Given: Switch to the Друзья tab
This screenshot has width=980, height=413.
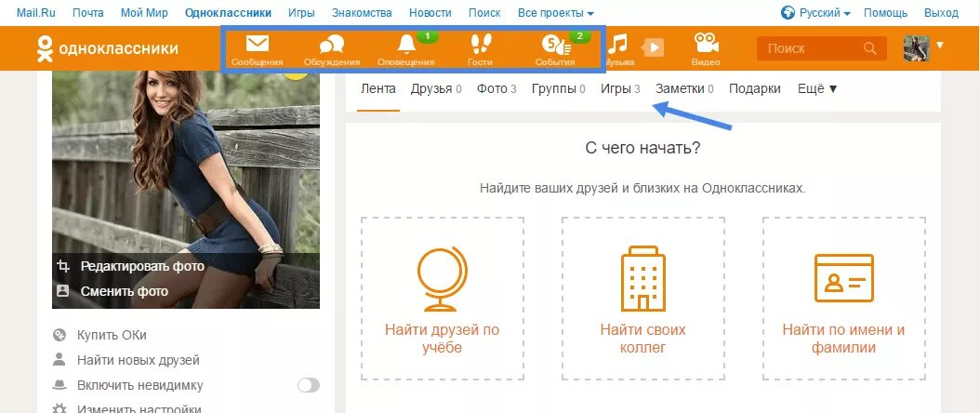Looking at the screenshot, I should [436, 88].
